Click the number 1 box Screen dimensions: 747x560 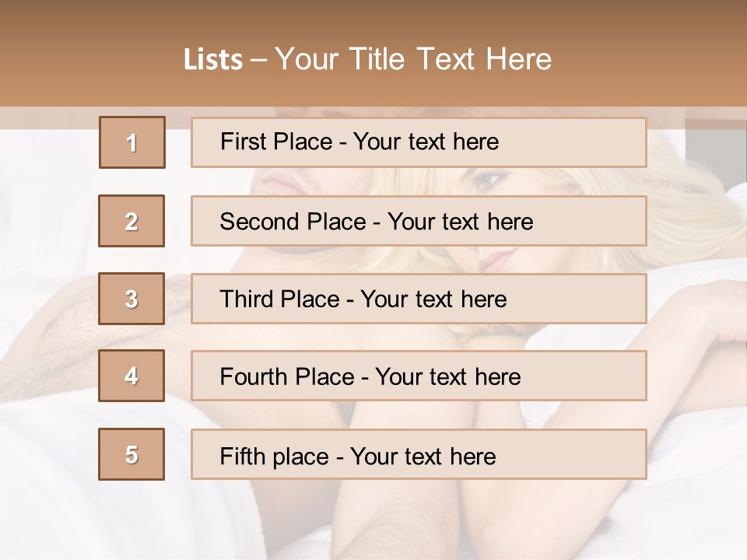(x=132, y=142)
